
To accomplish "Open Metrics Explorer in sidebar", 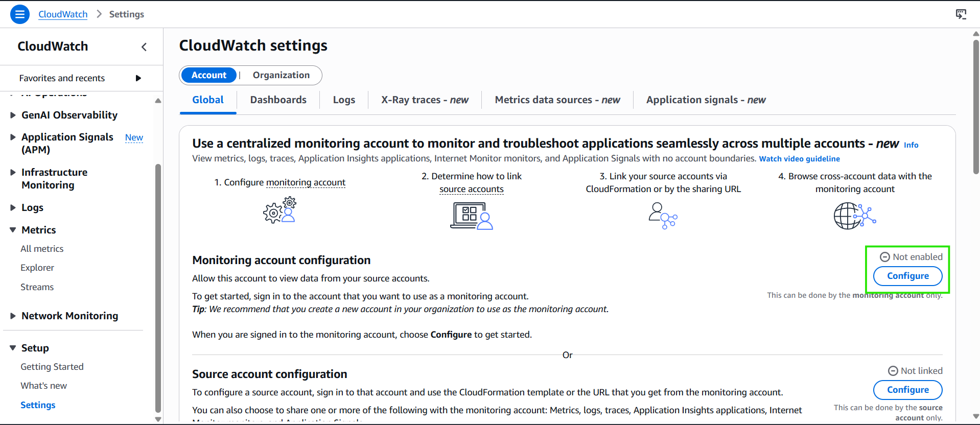I will [37, 268].
